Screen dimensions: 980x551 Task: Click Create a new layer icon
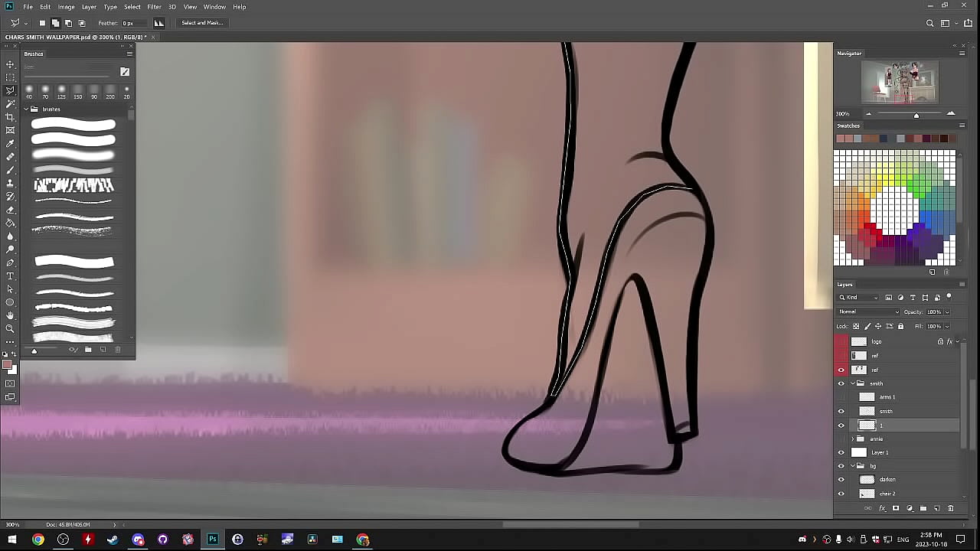pos(937,508)
